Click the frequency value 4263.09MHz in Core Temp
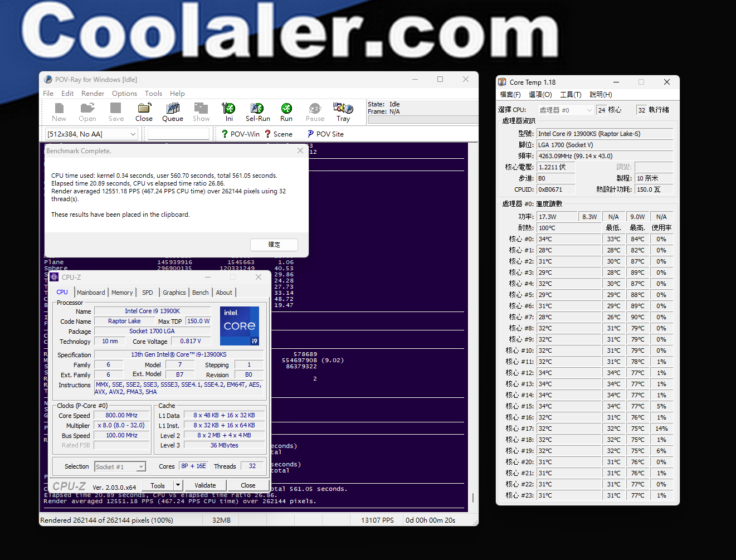 tap(605, 156)
